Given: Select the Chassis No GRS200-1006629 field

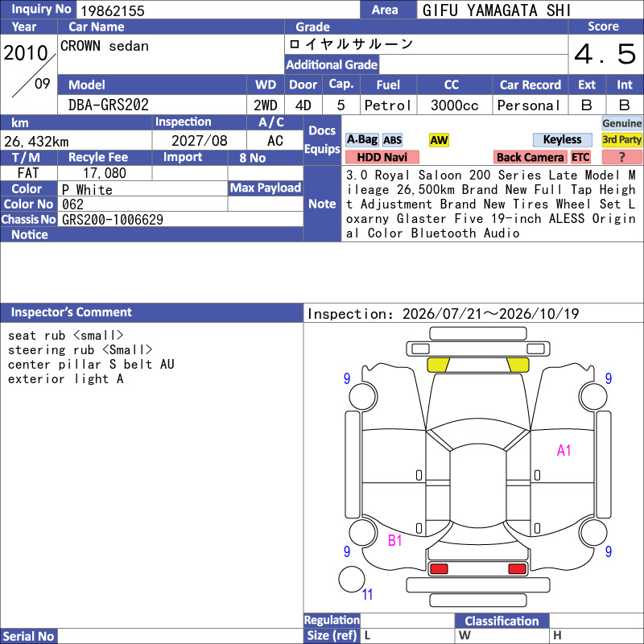Looking at the screenshot, I should click(x=180, y=219).
